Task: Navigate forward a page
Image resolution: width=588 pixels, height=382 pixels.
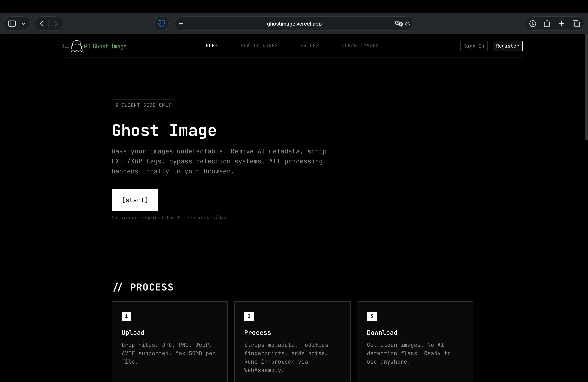Action: 56,23
